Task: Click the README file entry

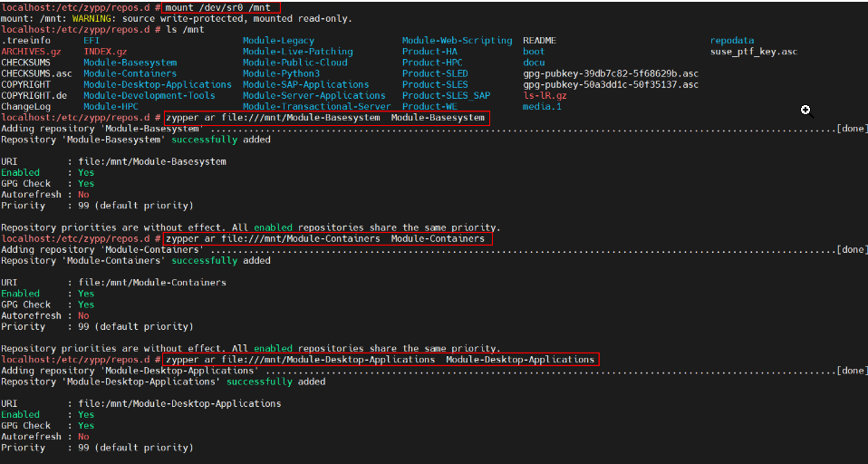Action: coord(539,41)
